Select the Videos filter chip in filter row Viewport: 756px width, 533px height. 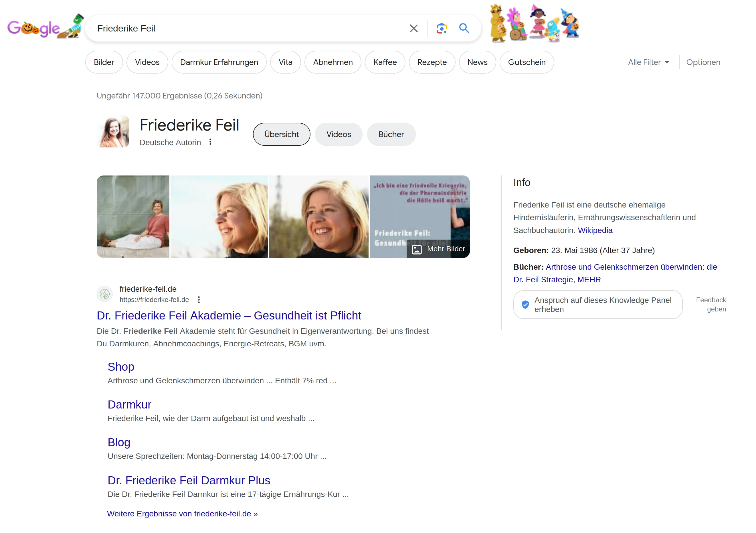pyautogui.click(x=147, y=62)
